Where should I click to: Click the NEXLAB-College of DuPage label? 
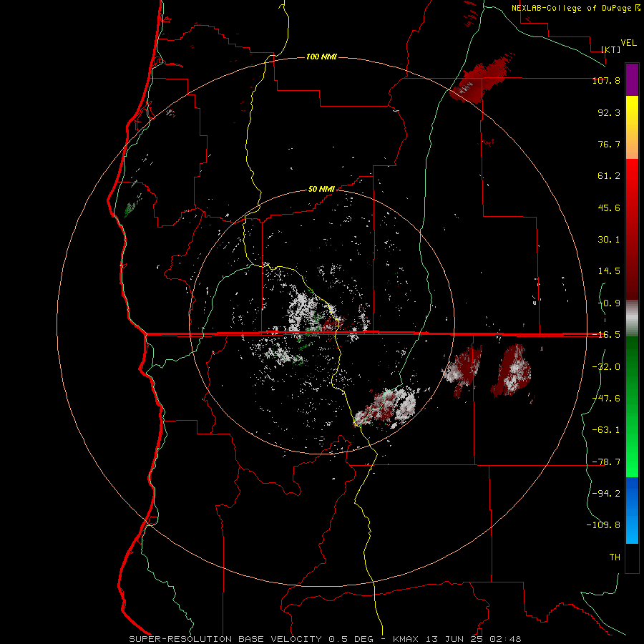[576, 8]
